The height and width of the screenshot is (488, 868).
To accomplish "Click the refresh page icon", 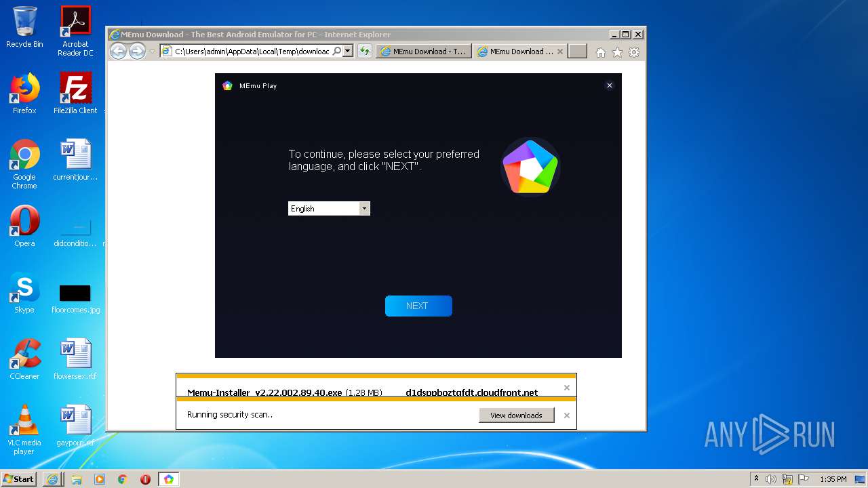I will pos(365,51).
